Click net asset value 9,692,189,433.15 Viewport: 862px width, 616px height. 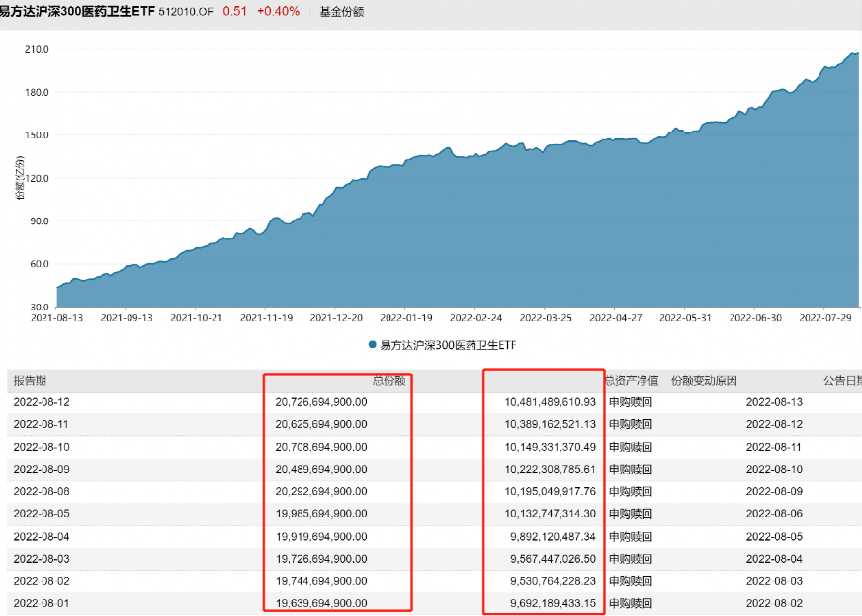(550, 603)
